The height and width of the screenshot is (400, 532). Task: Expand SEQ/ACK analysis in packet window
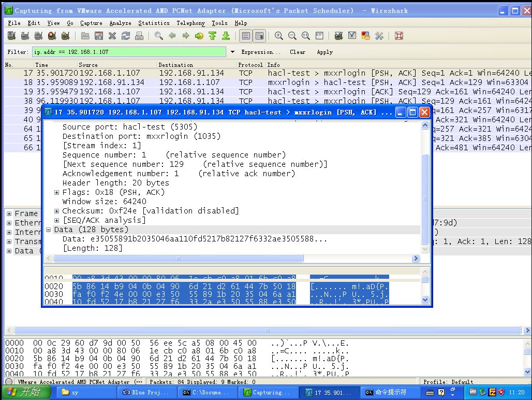point(56,220)
